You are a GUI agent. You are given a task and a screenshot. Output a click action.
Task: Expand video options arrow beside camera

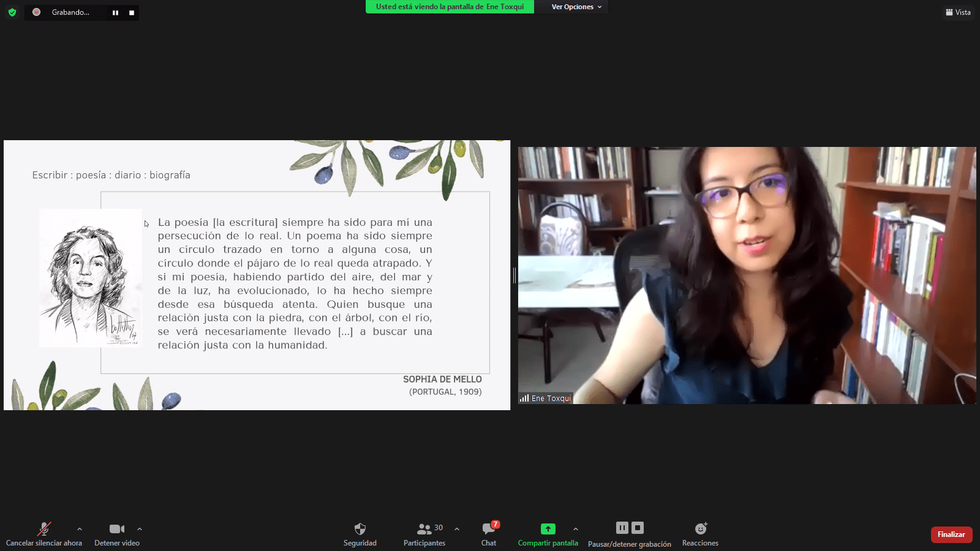[x=140, y=529]
